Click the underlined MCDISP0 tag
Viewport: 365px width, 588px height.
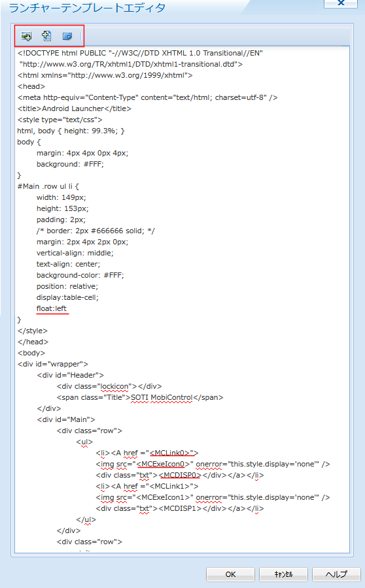[181, 475]
